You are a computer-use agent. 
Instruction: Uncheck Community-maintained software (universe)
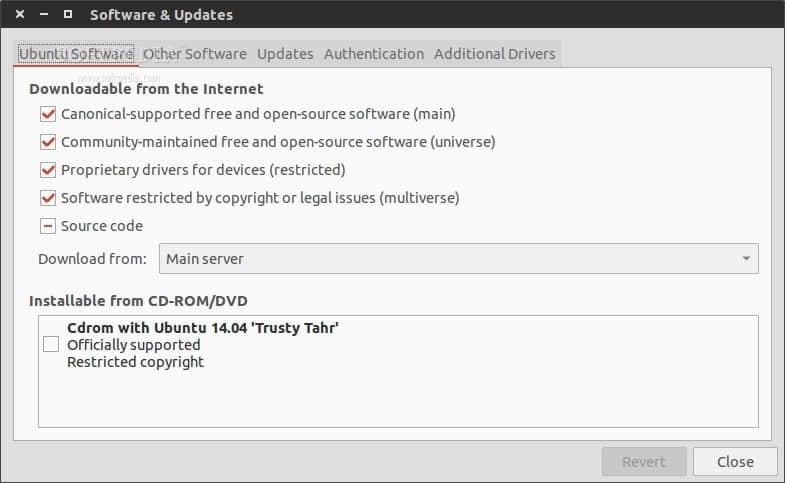48,142
